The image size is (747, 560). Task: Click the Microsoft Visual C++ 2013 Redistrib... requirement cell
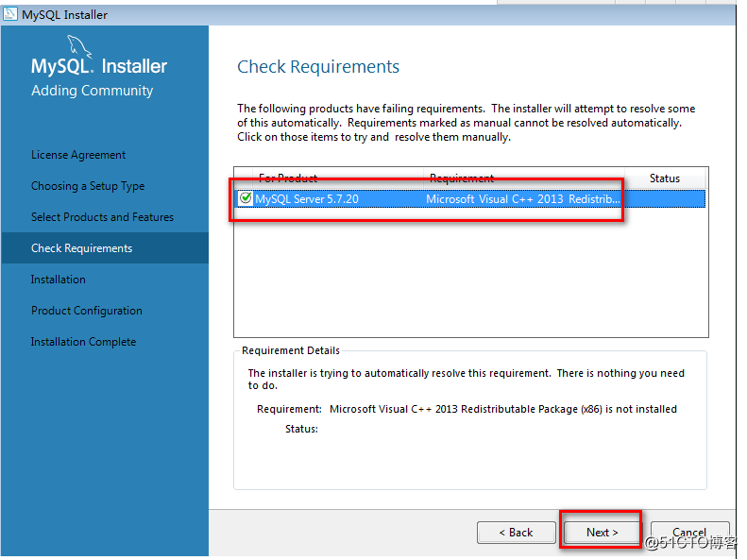[522, 198]
